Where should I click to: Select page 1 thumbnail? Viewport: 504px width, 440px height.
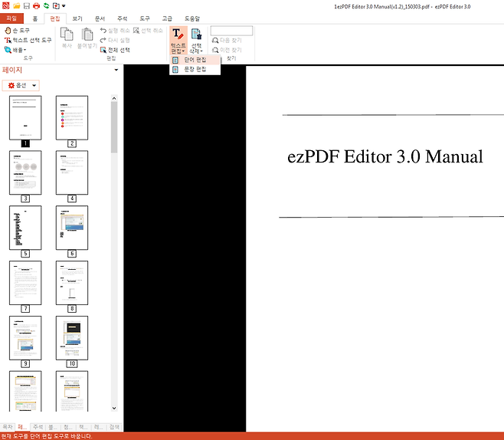click(x=25, y=118)
